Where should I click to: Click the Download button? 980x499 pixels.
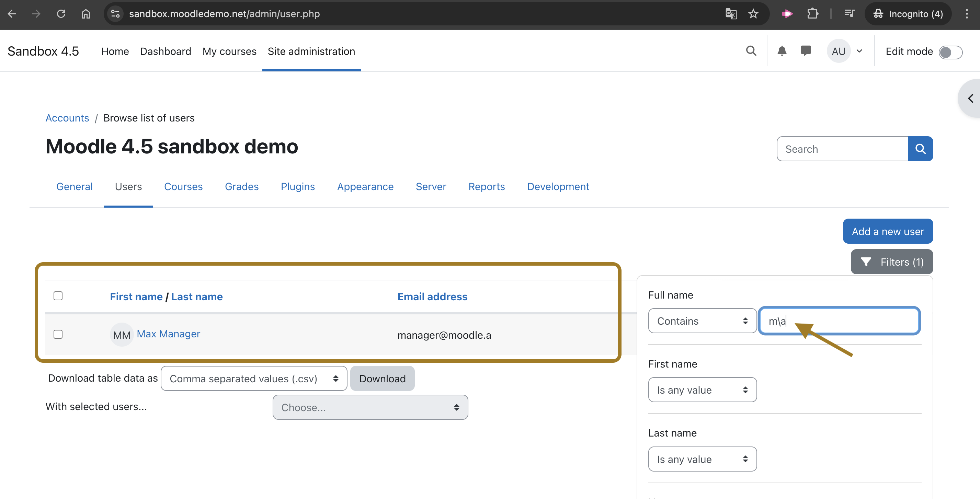(x=382, y=379)
